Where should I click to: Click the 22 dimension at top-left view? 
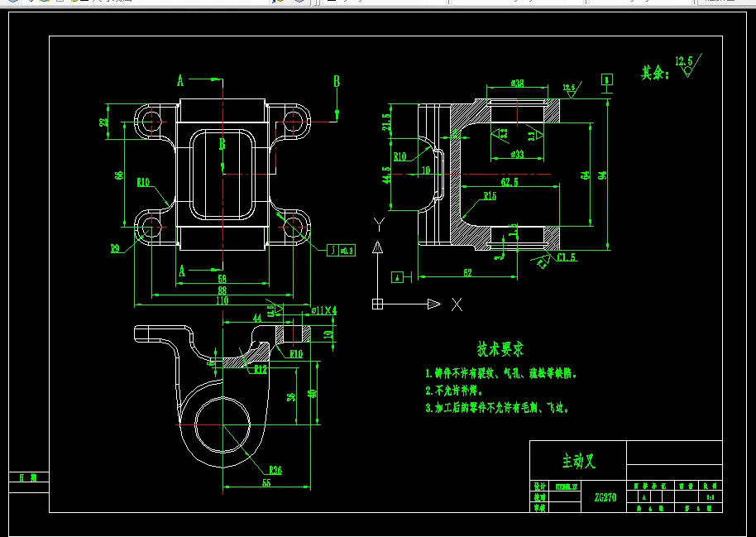(103, 122)
